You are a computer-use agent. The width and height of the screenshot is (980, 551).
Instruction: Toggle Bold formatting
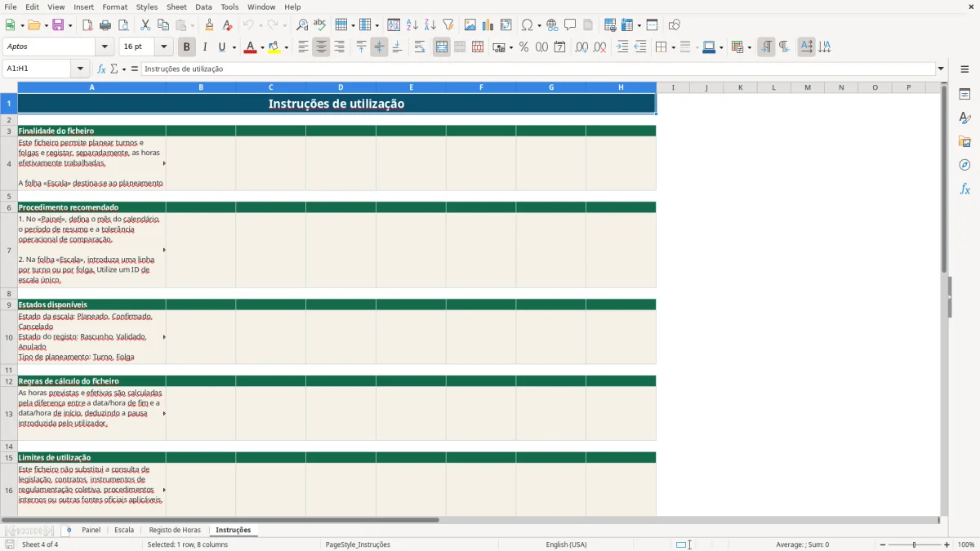pos(186,47)
